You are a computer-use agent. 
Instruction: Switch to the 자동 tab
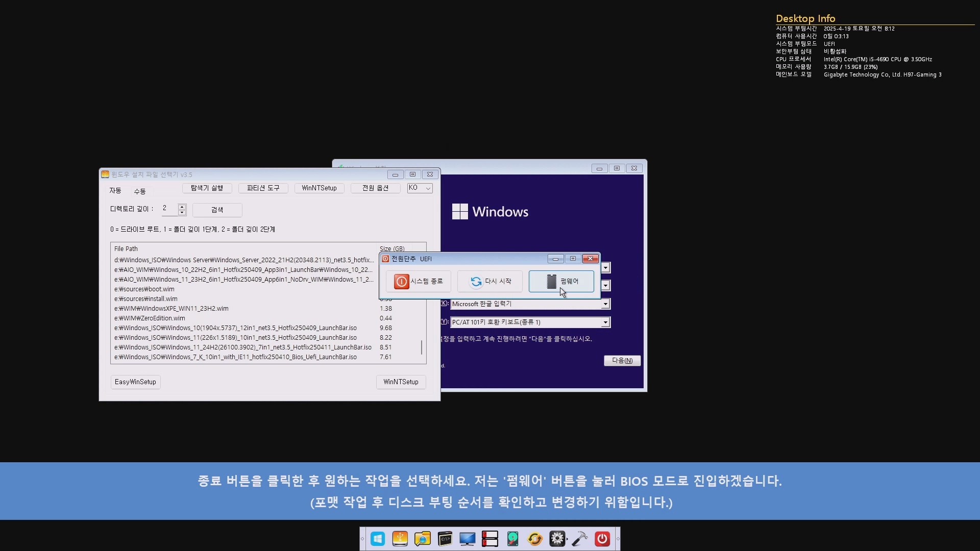click(x=115, y=191)
